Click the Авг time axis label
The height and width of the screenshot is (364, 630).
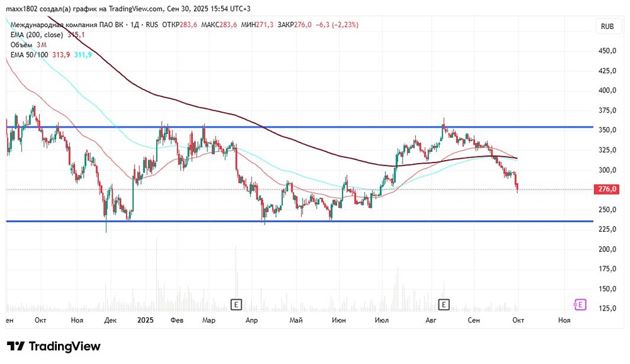[431, 320]
